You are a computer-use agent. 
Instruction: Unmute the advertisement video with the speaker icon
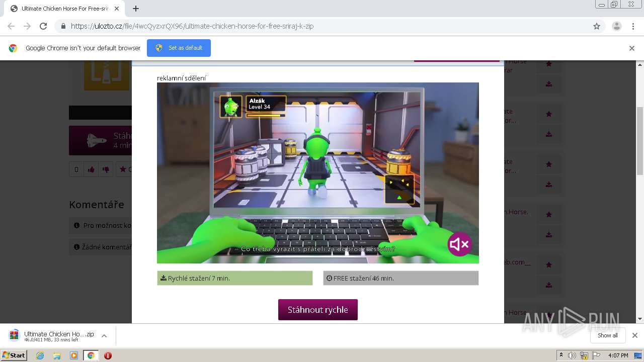pyautogui.click(x=459, y=244)
